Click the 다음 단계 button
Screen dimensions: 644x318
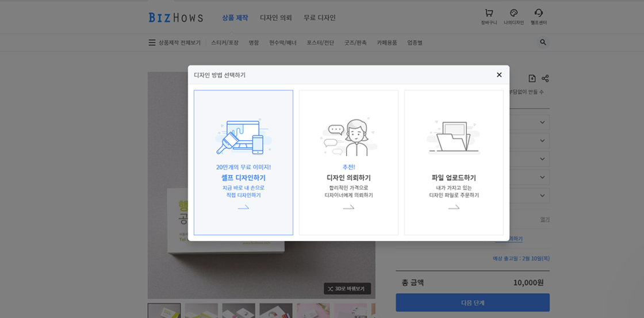pos(473,302)
